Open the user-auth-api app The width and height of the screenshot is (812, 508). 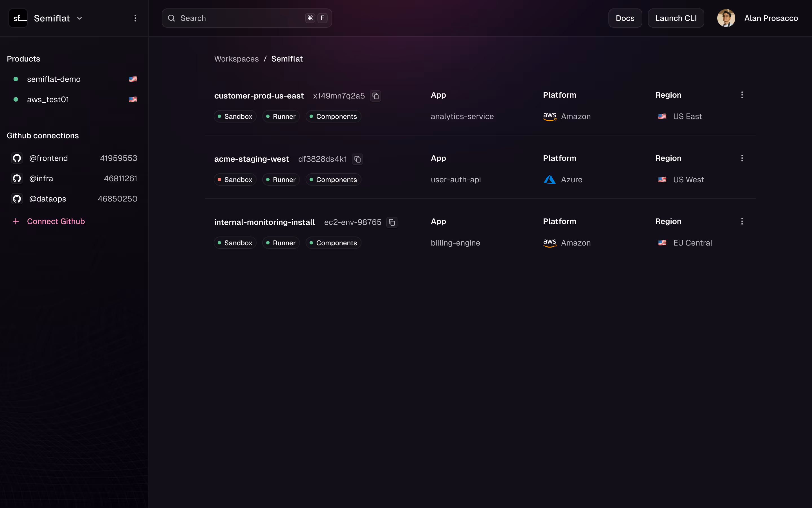pos(456,180)
